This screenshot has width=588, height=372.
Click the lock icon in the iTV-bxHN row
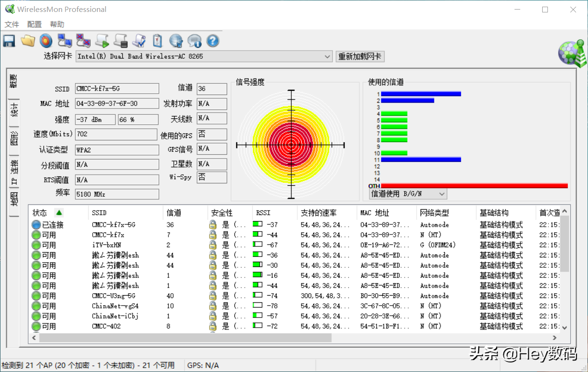[x=213, y=245]
